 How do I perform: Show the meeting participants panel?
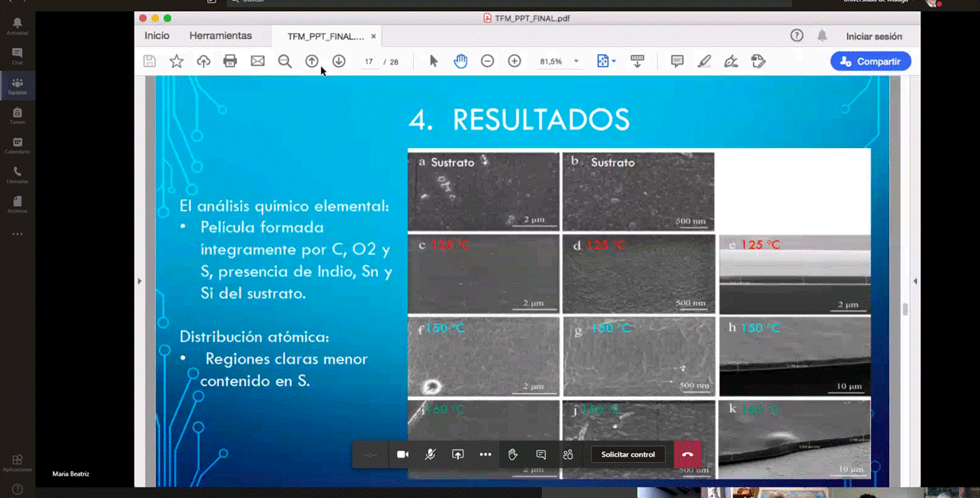click(568, 454)
